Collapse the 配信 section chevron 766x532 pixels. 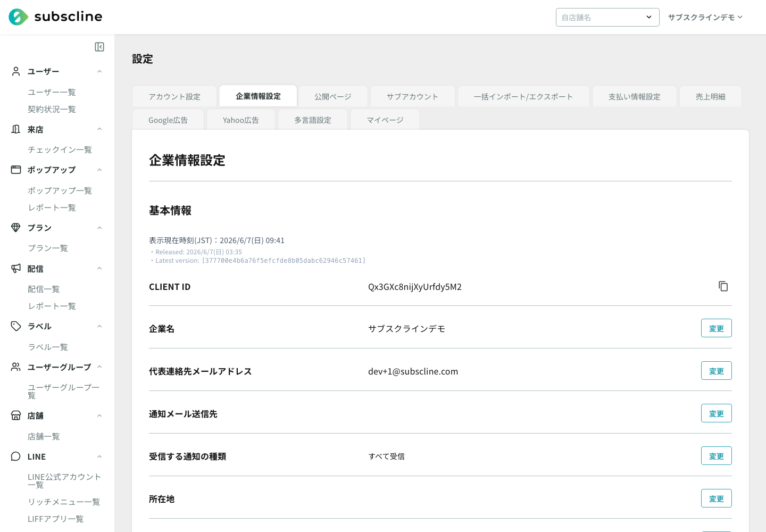99,269
